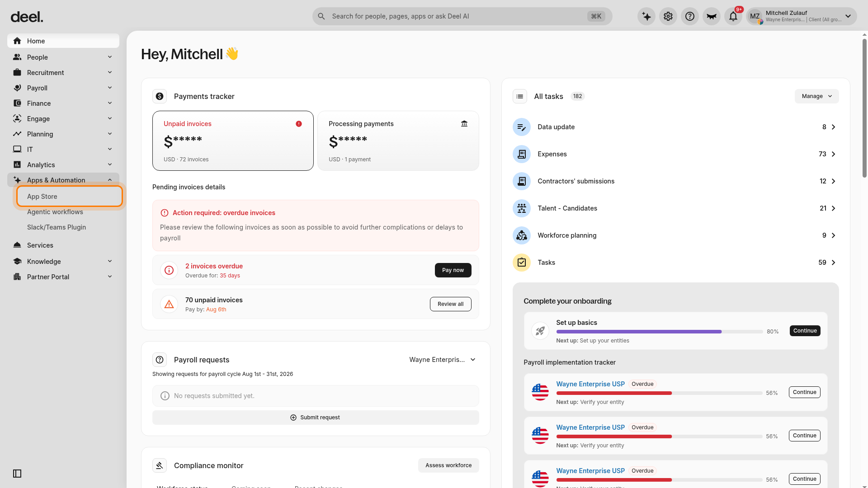Continue the Set up basics onboarding
The image size is (868, 488).
click(x=805, y=331)
